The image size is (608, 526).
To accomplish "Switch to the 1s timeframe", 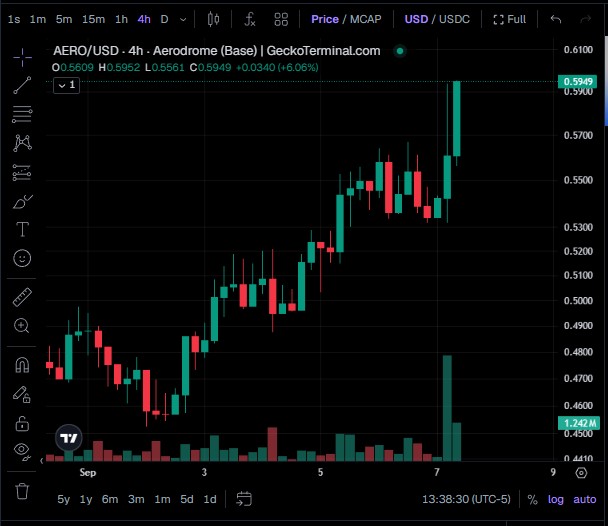I will point(14,19).
